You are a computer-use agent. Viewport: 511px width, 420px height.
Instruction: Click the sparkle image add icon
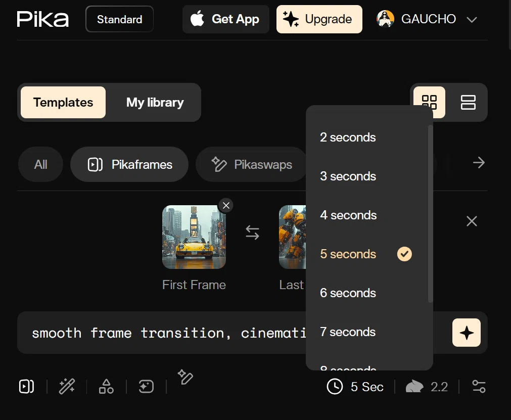[146, 387]
